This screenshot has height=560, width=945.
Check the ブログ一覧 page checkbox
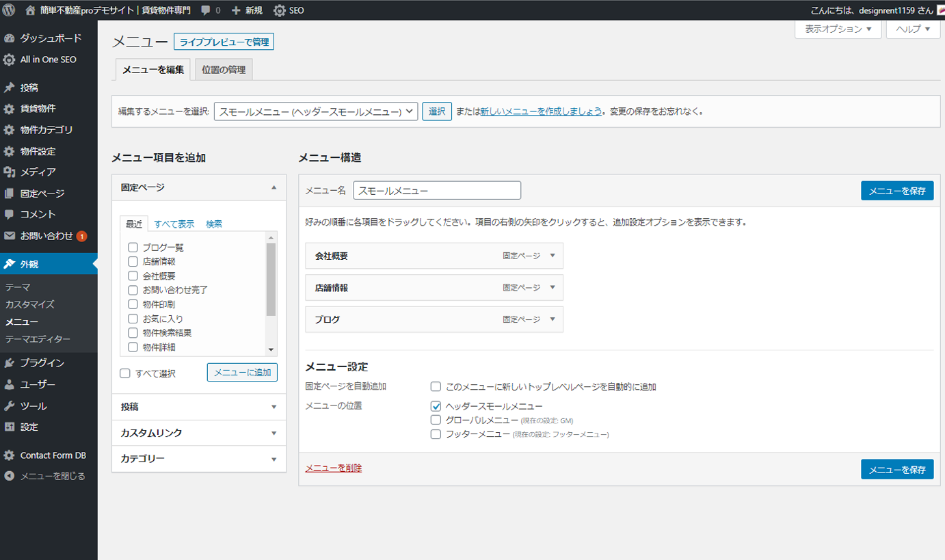[x=133, y=248]
